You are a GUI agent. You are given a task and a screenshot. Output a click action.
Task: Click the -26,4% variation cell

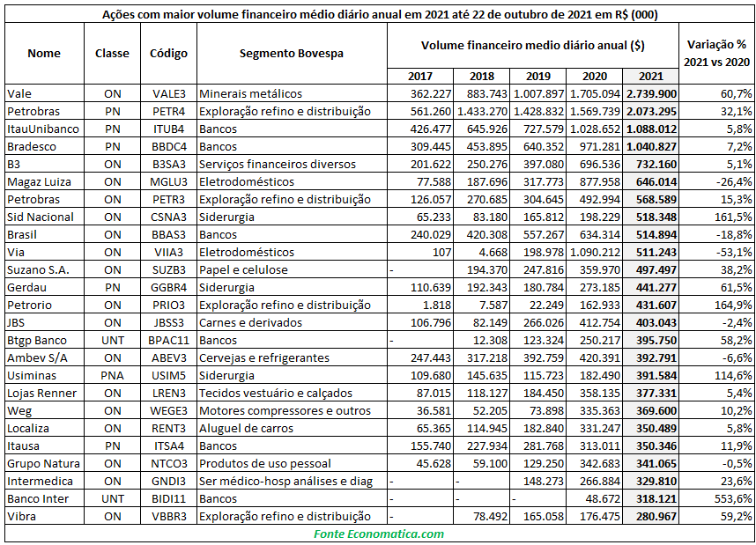coord(716,181)
